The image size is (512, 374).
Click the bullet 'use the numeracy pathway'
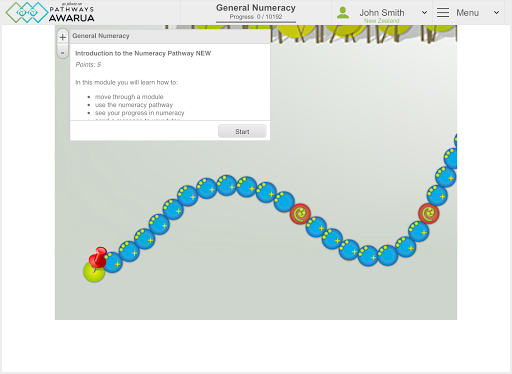pos(134,105)
